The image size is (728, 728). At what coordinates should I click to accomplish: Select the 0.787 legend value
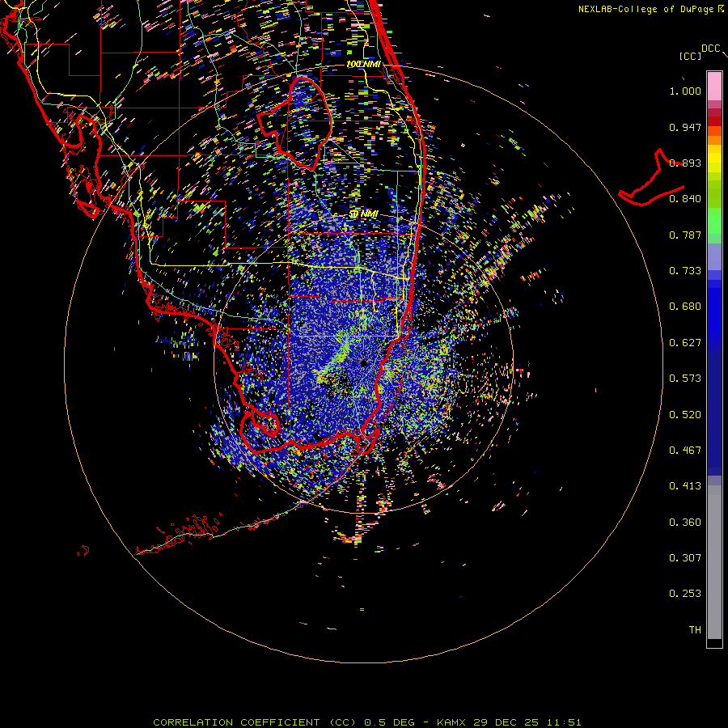(x=685, y=235)
